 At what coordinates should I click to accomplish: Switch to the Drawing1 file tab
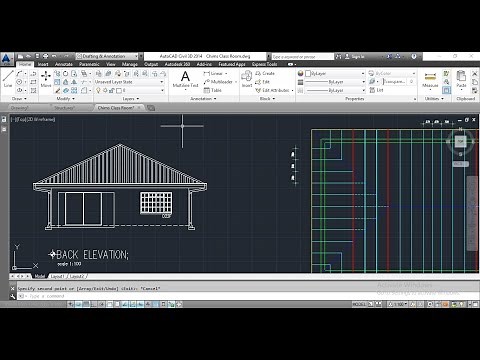click(19, 108)
